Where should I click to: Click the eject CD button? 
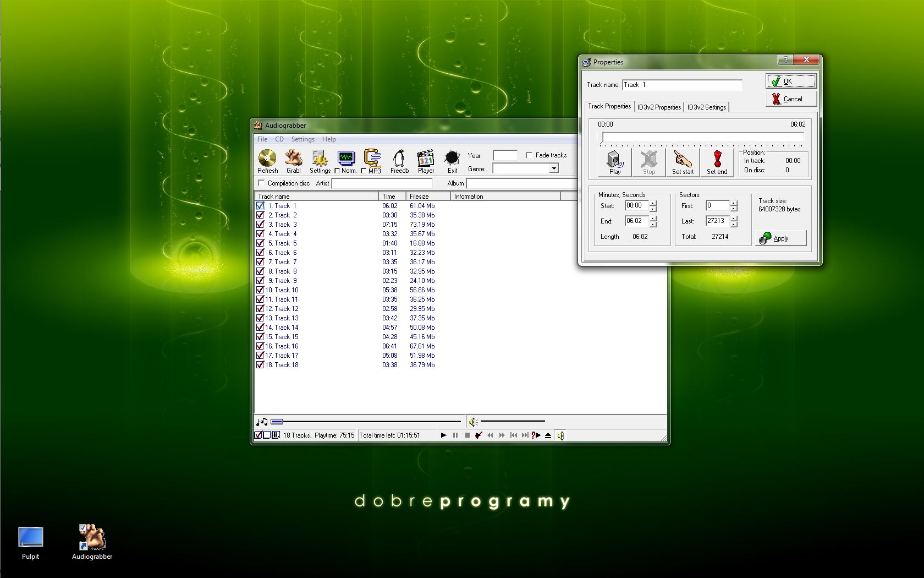[x=548, y=435]
